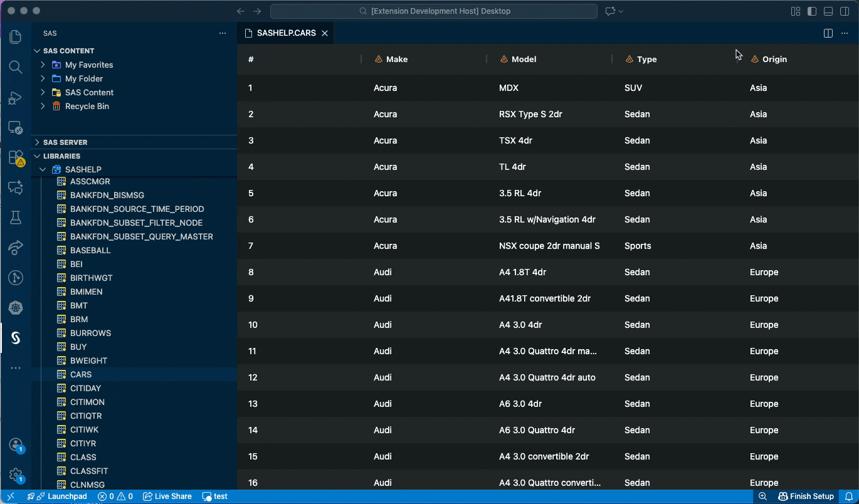The height and width of the screenshot is (504, 859).
Task: Click the command center search field
Action: point(434,11)
